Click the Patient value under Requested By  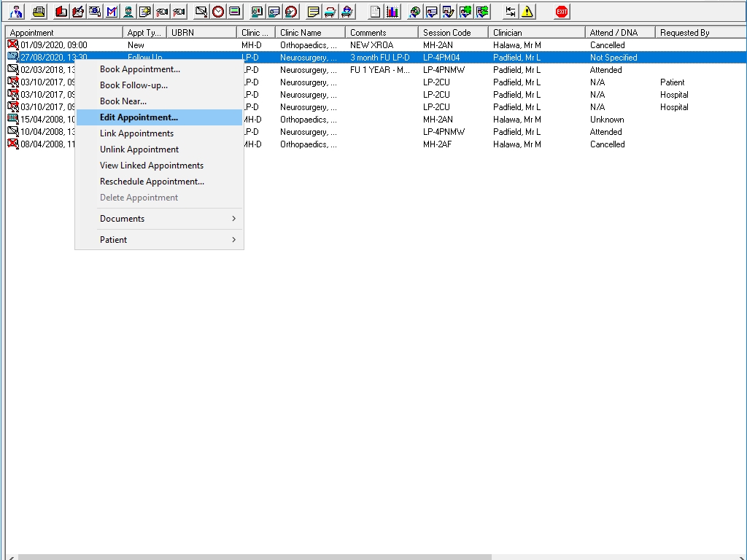point(672,82)
